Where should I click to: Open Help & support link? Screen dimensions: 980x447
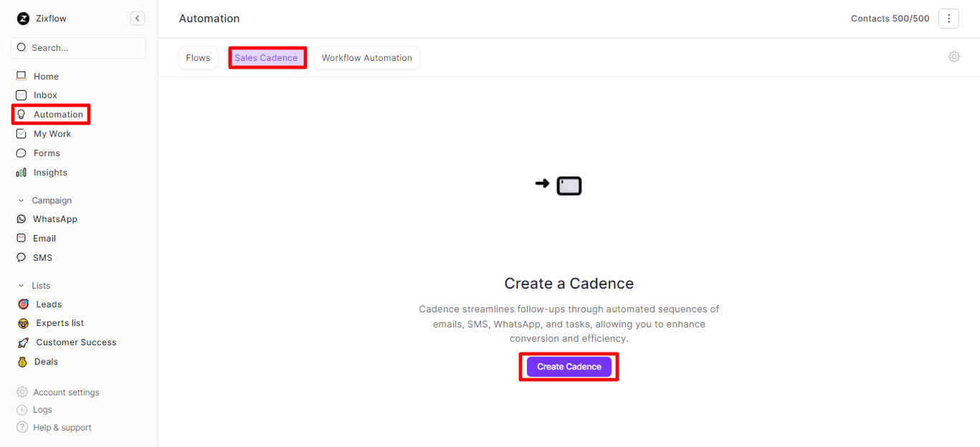(x=62, y=428)
